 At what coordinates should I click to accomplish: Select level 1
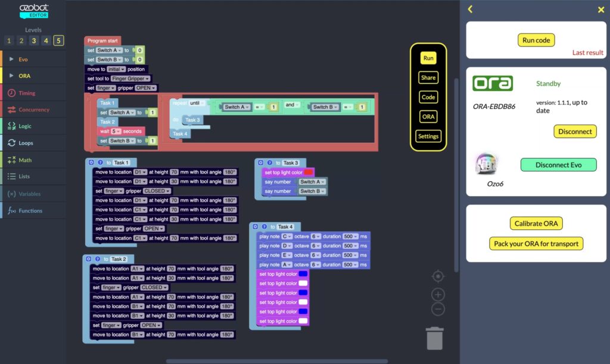point(9,41)
